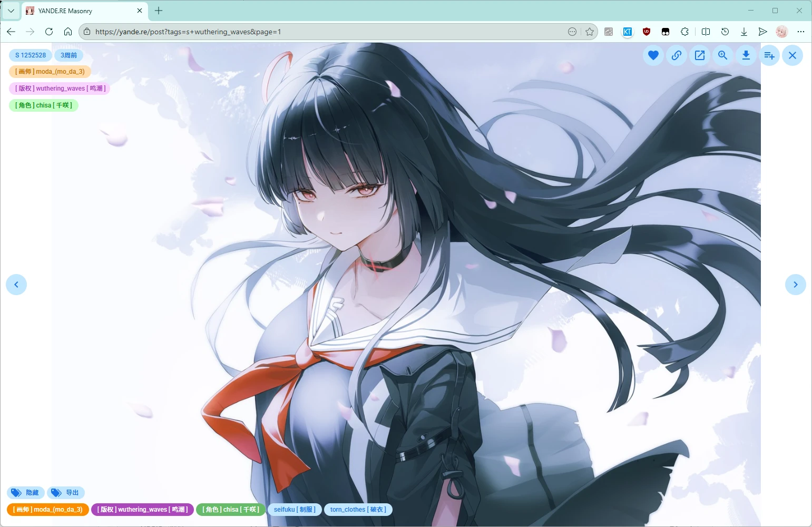Reload the page
This screenshot has width=812, height=527.
(x=49, y=32)
